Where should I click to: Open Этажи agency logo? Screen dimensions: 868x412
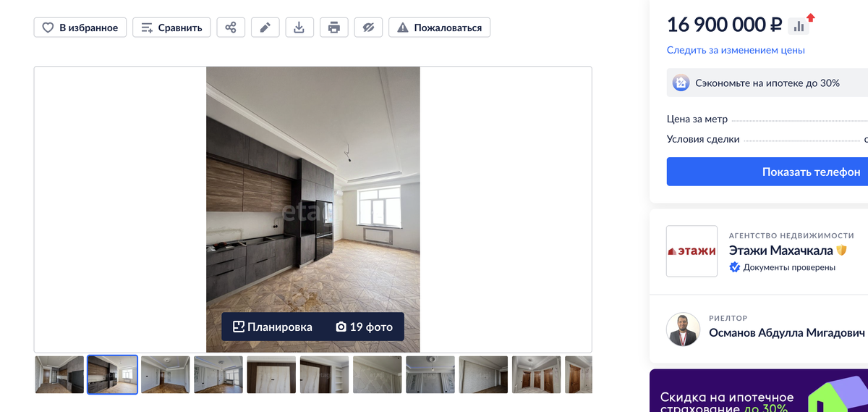[692, 251]
